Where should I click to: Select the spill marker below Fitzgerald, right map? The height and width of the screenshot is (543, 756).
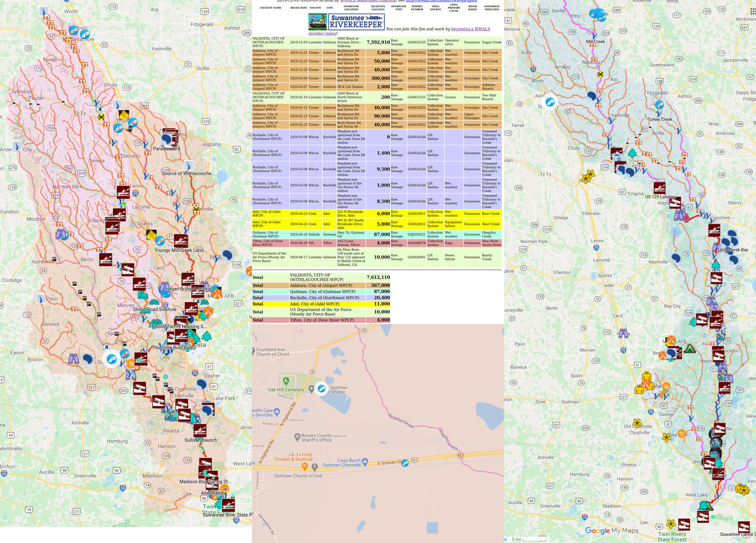pos(659,105)
